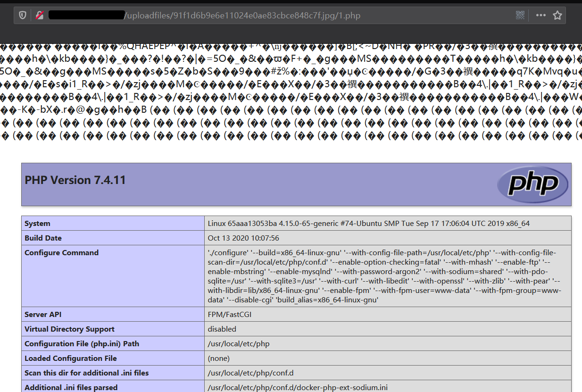
Task: Click the Oct 13 2020 build date value
Action: [x=243, y=238]
